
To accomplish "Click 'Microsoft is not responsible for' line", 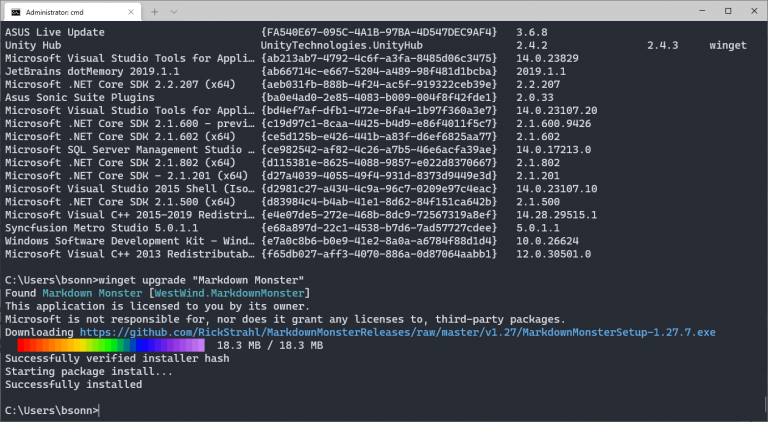I will tap(285, 319).
